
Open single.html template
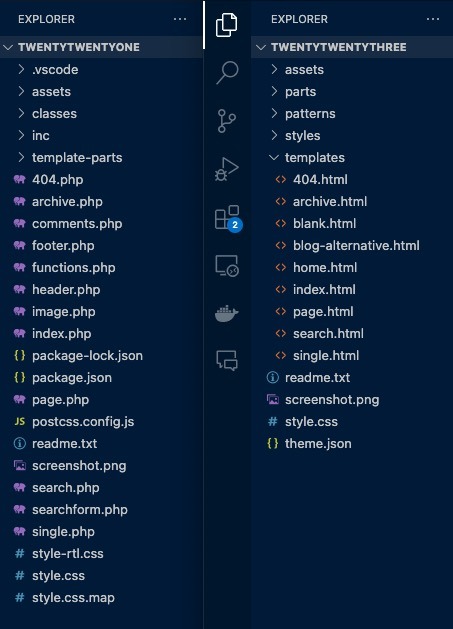point(352,355)
